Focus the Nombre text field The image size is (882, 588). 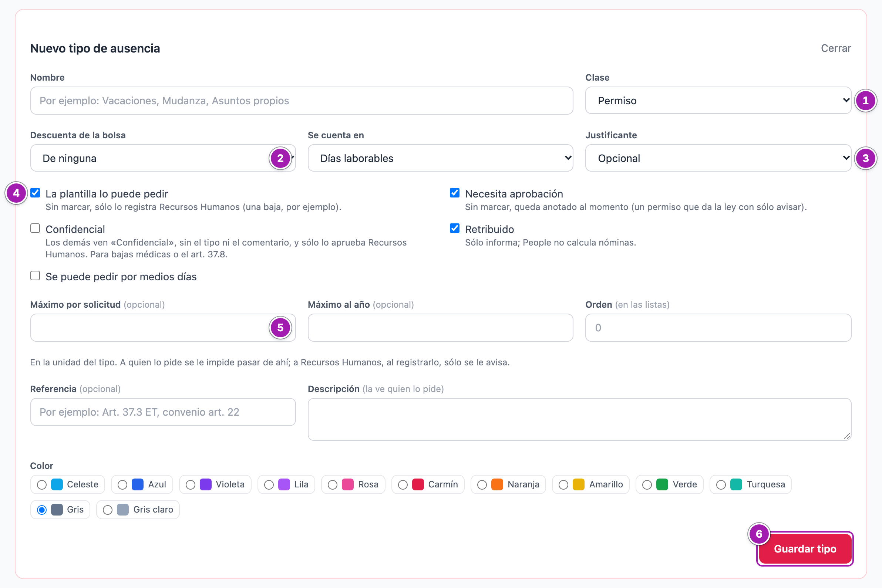point(302,101)
